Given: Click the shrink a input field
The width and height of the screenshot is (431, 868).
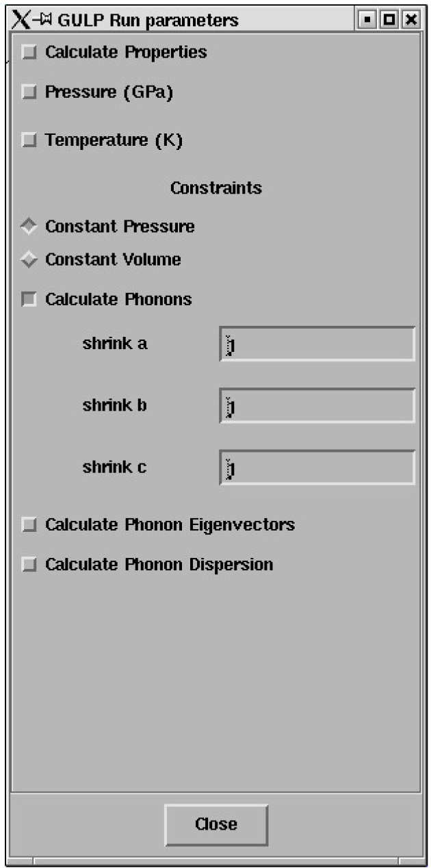Looking at the screenshot, I should pyautogui.click(x=317, y=344).
